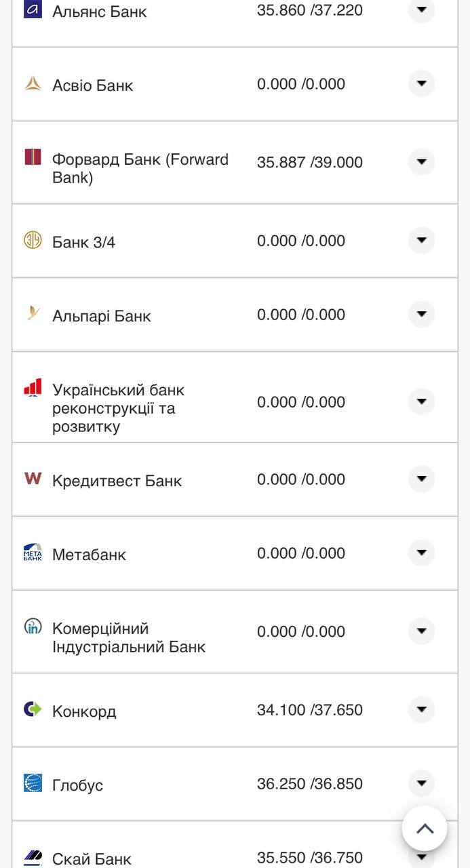
Task: Expand the Альянс Банк rate details
Action: 421,10
